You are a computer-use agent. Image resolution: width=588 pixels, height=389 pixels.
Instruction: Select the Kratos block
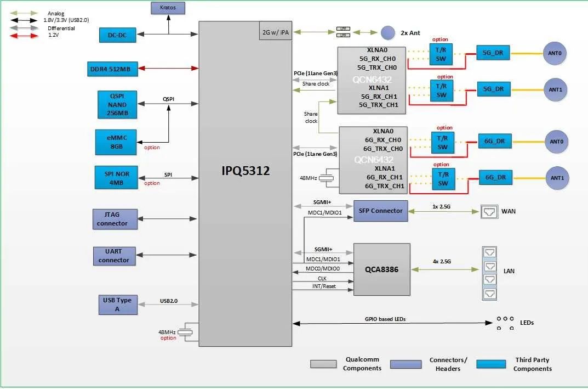pyautogui.click(x=168, y=8)
